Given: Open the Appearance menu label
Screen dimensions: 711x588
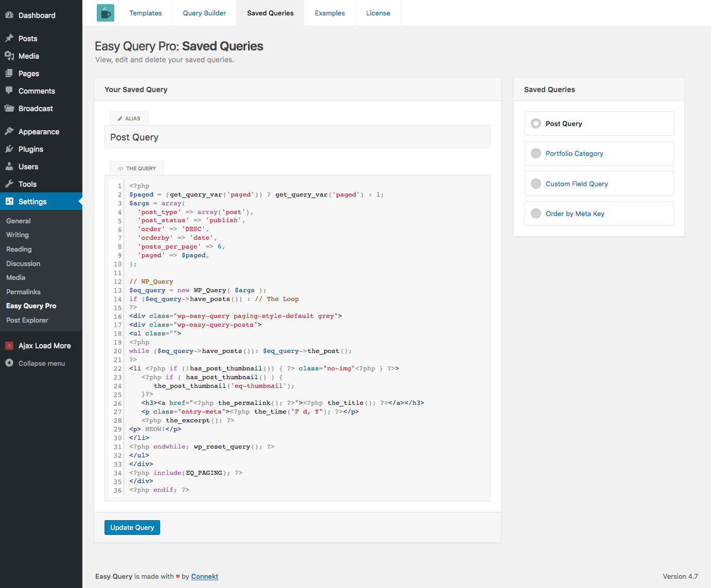Looking at the screenshot, I should pos(39,132).
